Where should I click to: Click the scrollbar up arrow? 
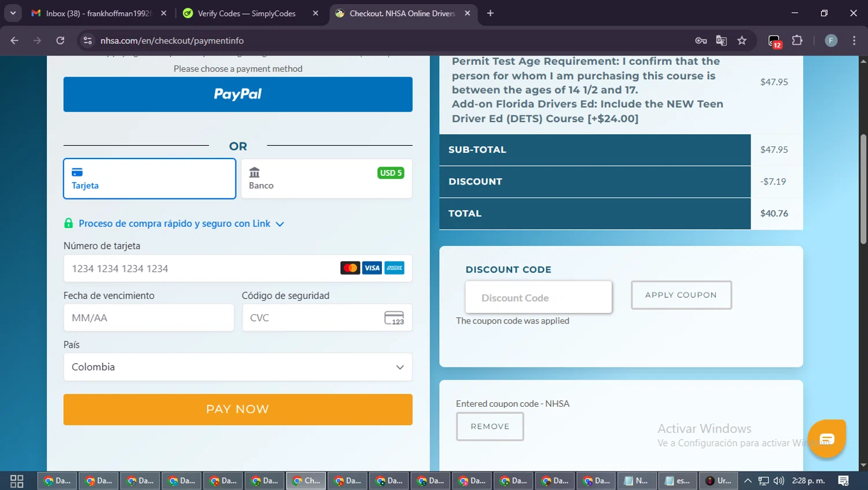coord(863,61)
